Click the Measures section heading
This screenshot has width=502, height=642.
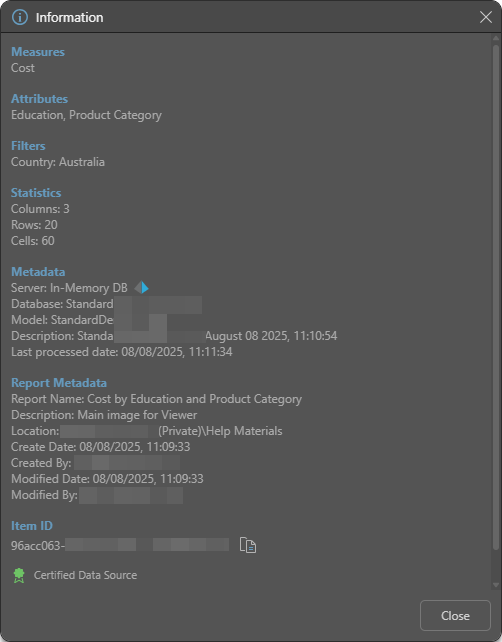[x=38, y=52]
